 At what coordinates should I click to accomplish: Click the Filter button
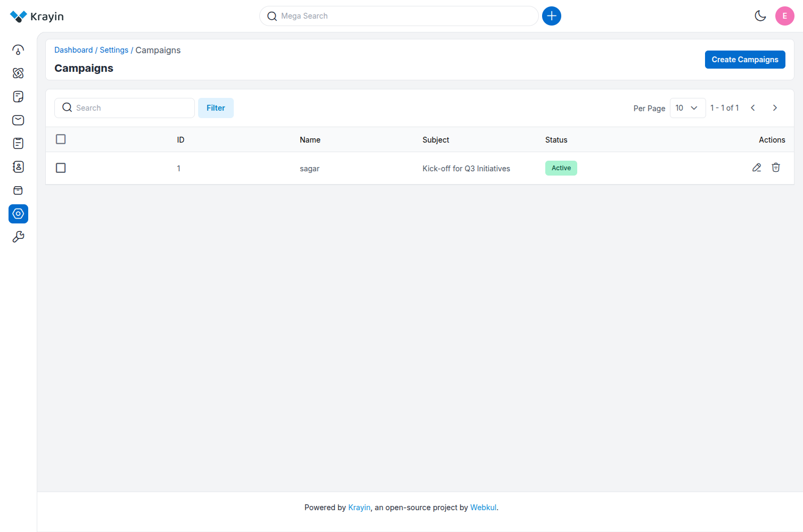pyautogui.click(x=216, y=108)
